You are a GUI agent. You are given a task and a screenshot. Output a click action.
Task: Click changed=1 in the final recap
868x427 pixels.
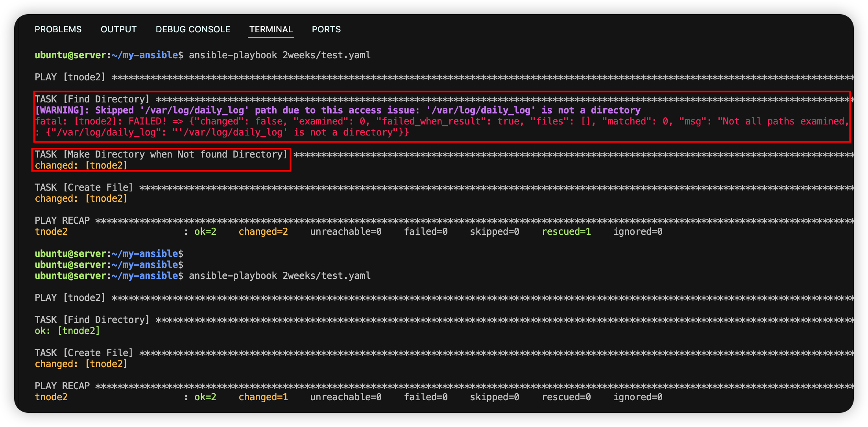[263, 397]
